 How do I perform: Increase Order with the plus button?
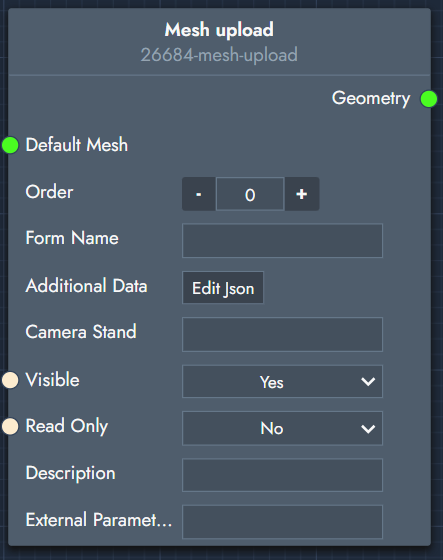[302, 194]
